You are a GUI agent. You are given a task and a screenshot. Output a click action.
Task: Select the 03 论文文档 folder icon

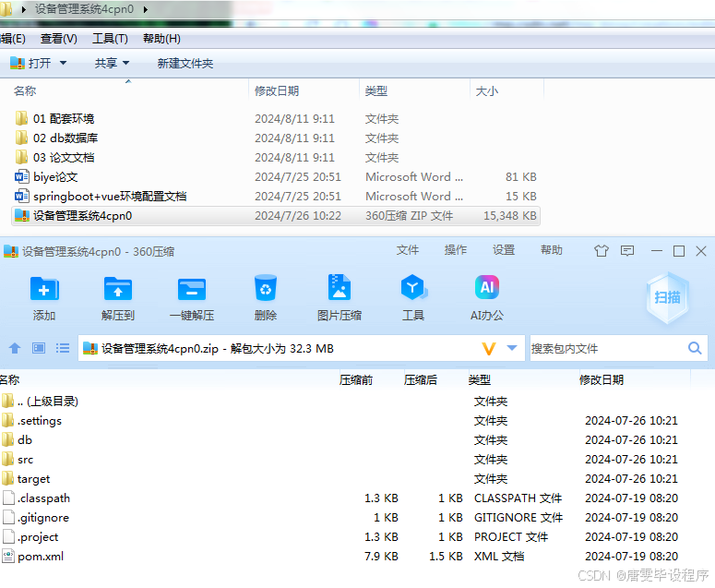click(x=21, y=157)
